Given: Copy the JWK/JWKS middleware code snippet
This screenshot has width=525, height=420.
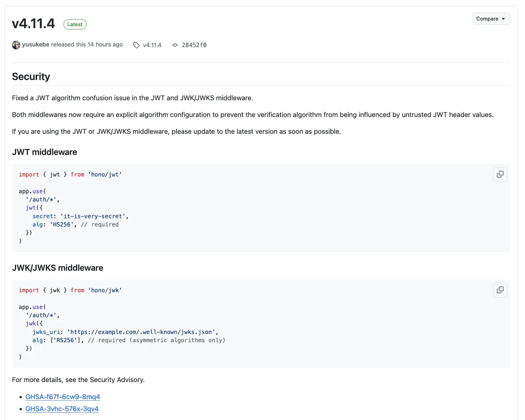Looking at the screenshot, I should tap(500, 290).
